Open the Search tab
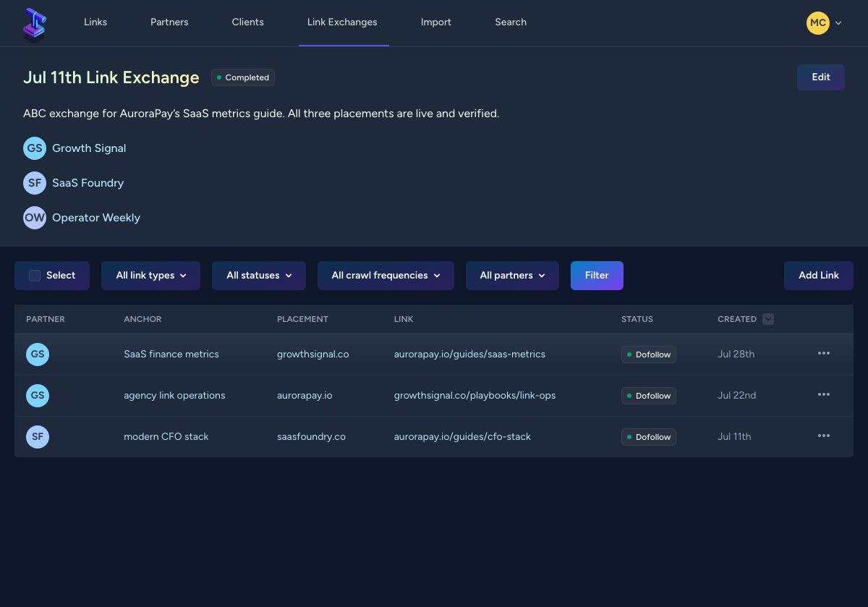 coord(511,22)
